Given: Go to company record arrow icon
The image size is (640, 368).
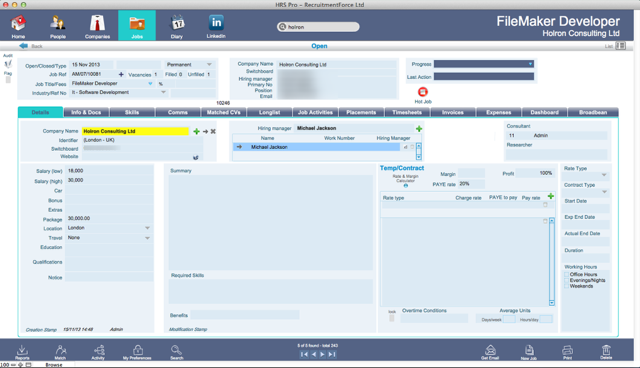Looking at the screenshot, I should click(x=205, y=131).
